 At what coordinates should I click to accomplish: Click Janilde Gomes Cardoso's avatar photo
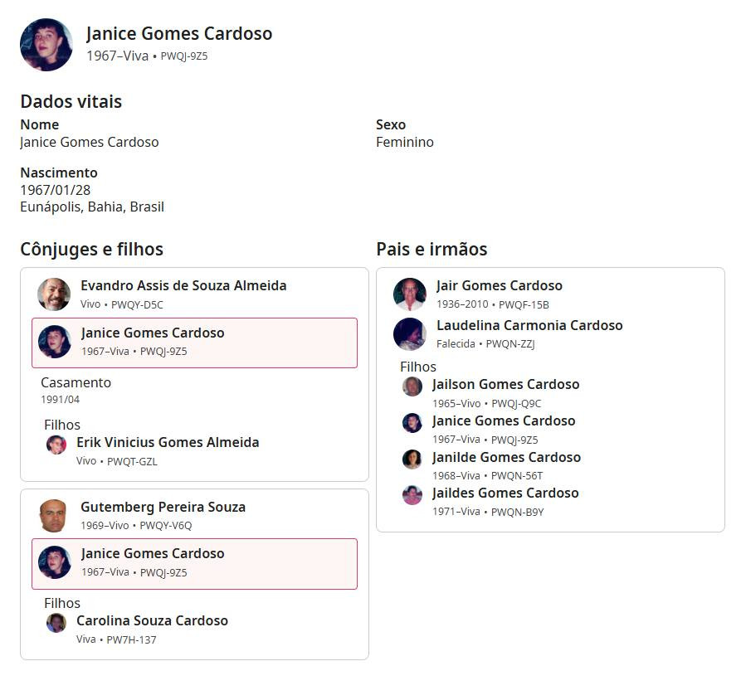(x=412, y=459)
